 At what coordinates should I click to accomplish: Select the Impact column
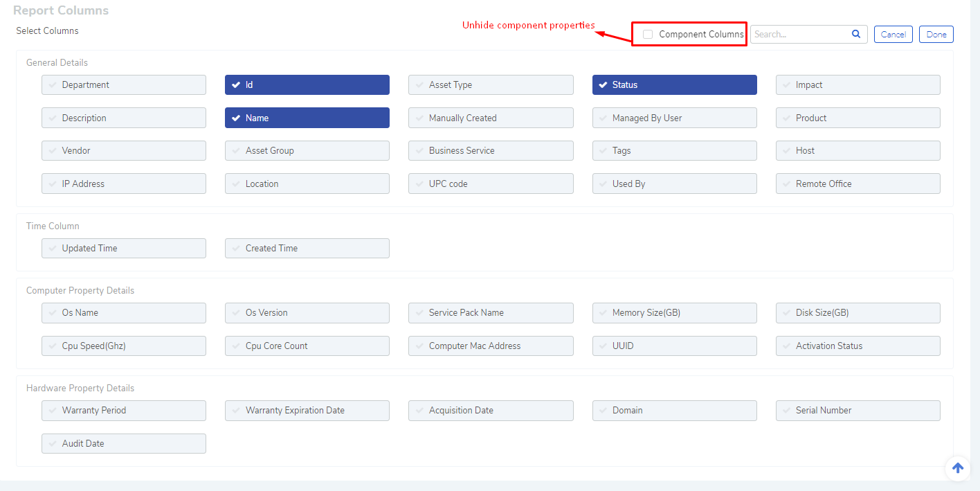click(858, 84)
